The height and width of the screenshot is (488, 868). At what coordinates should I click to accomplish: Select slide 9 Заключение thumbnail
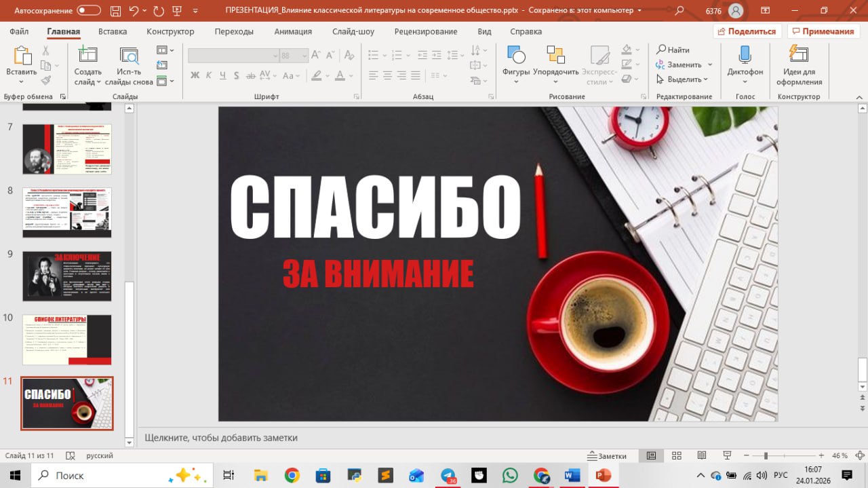tap(66, 276)
